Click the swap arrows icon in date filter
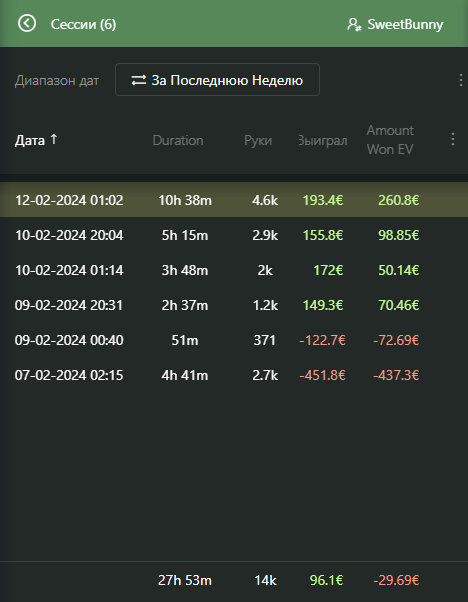This screenshot has width=468, height=602. 139,80
